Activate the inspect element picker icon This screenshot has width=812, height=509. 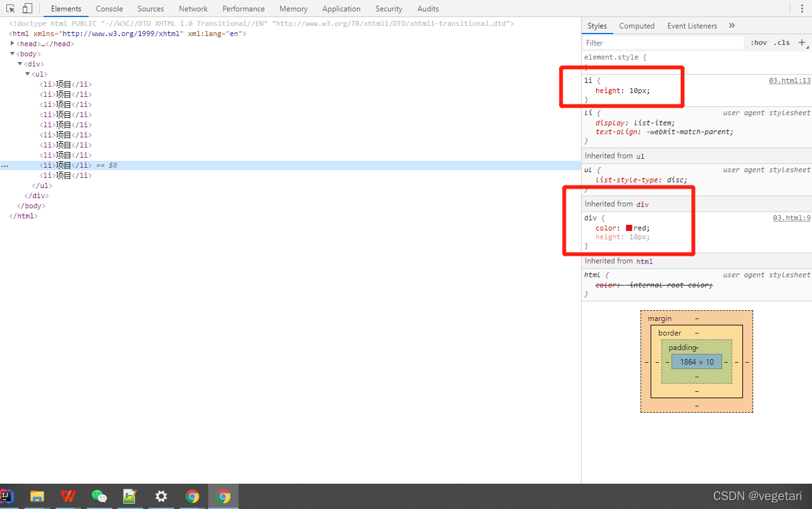coord(11,9)
